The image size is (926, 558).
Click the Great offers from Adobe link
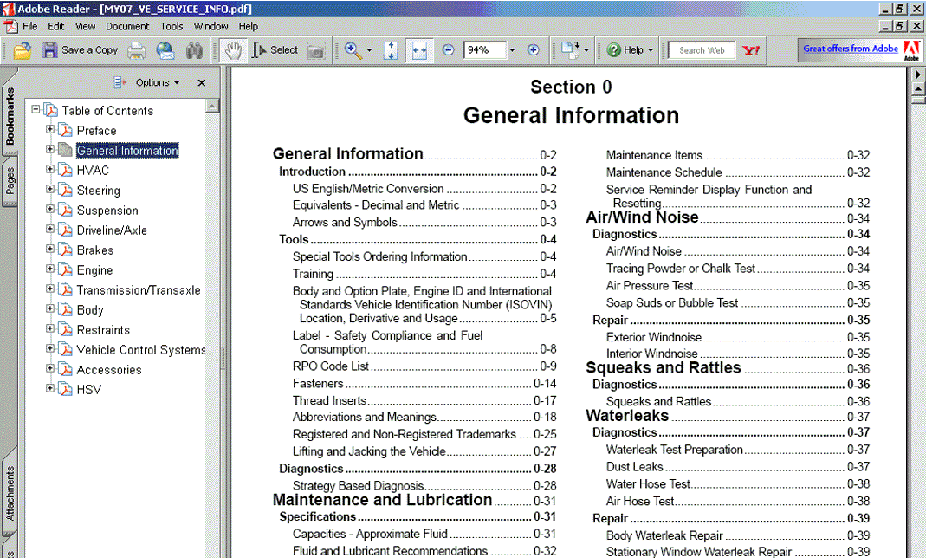coord(850,49)
